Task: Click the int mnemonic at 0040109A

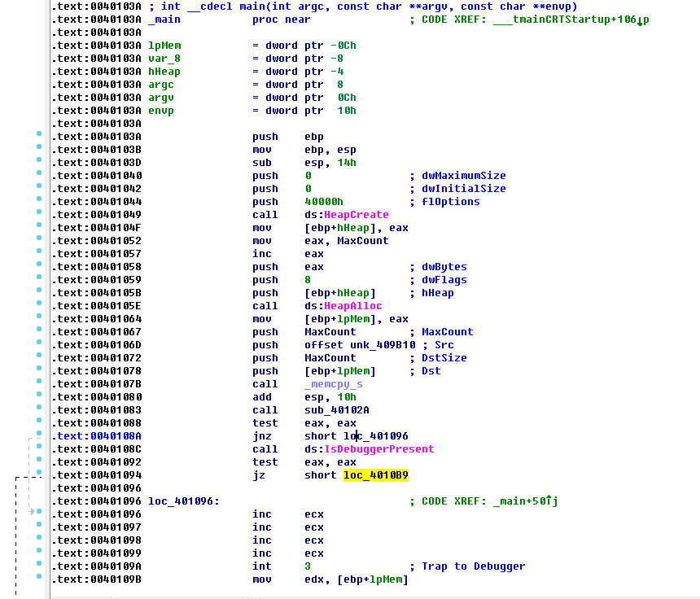Action: click(x=262, y=566)
